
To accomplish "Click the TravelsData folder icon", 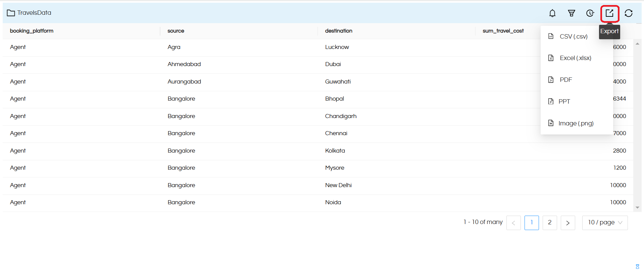I will click(x=11, y=13).
